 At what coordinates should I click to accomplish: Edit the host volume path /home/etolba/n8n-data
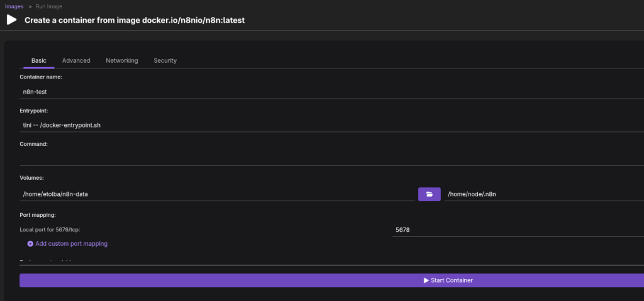(x=214, y=194)
